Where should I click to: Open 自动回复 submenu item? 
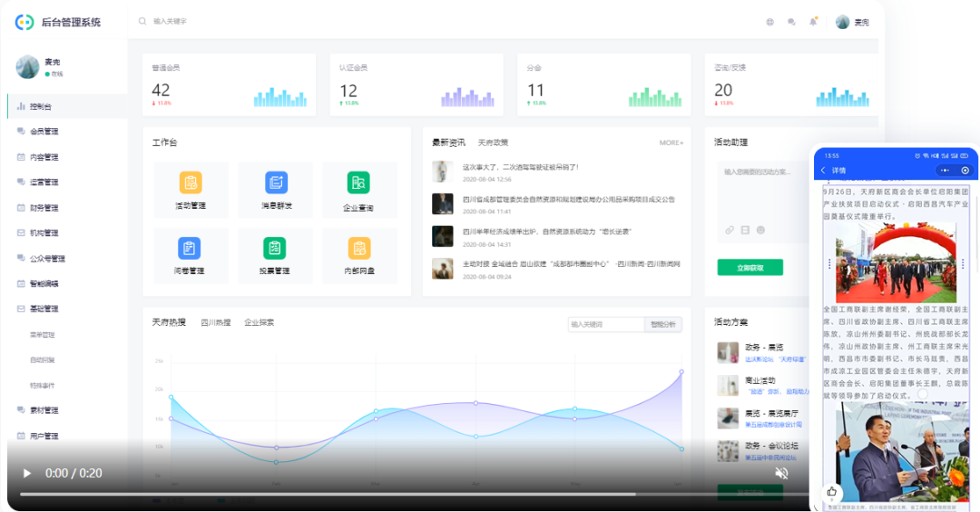point(43,359)
